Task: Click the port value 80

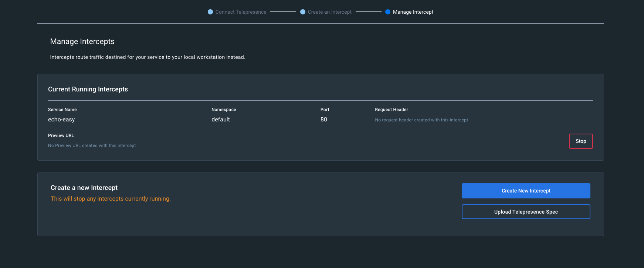Action: tap(324, 120)
